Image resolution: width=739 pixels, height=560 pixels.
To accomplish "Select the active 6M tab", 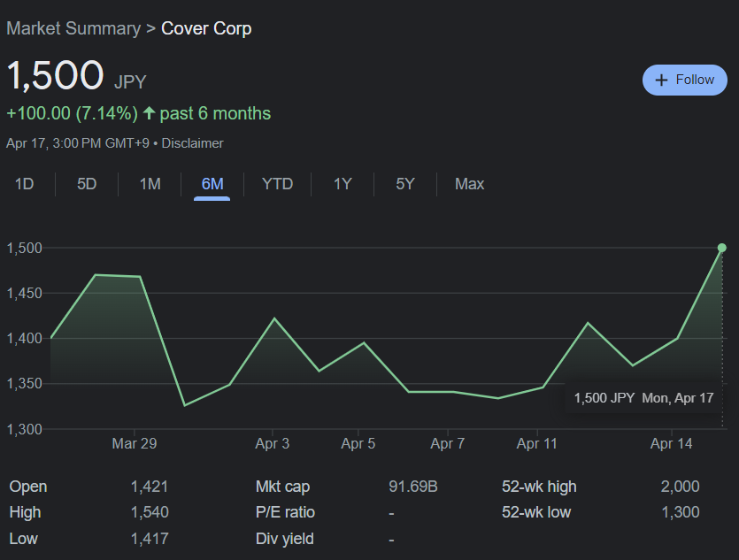I will (212, 184).
